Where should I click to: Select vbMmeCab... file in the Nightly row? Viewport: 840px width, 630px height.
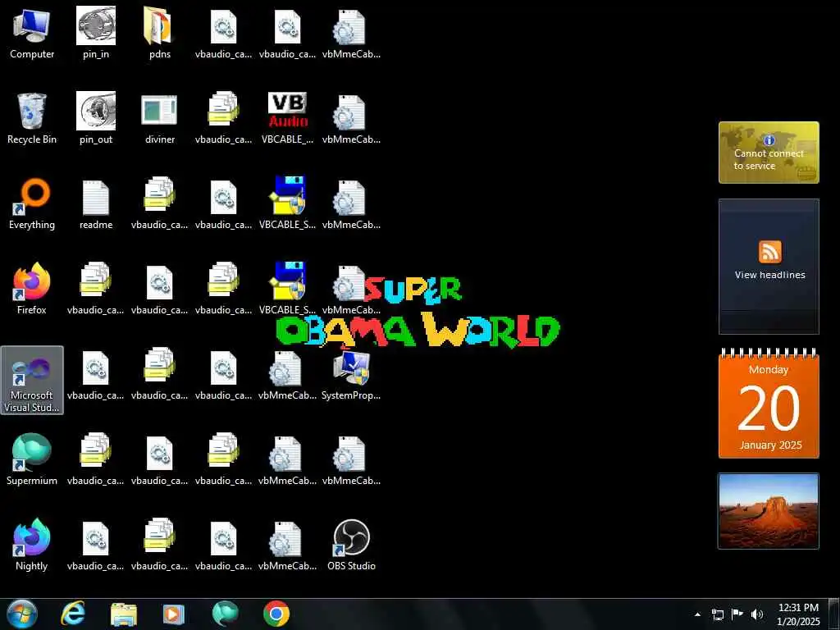[x=287, y=545]
